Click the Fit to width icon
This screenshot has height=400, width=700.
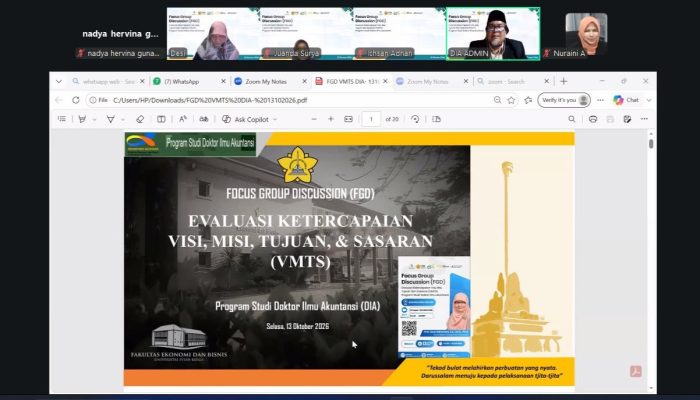coord(348,119)
